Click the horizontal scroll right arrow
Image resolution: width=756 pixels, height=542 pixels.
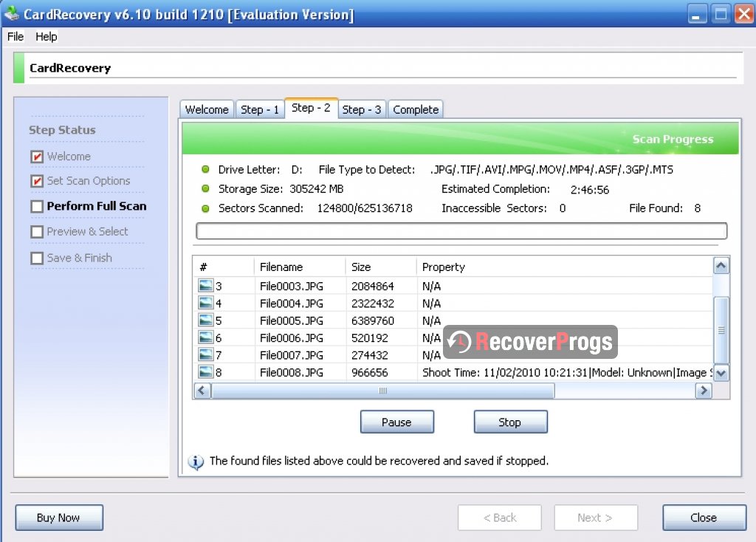tap(704, 391)
